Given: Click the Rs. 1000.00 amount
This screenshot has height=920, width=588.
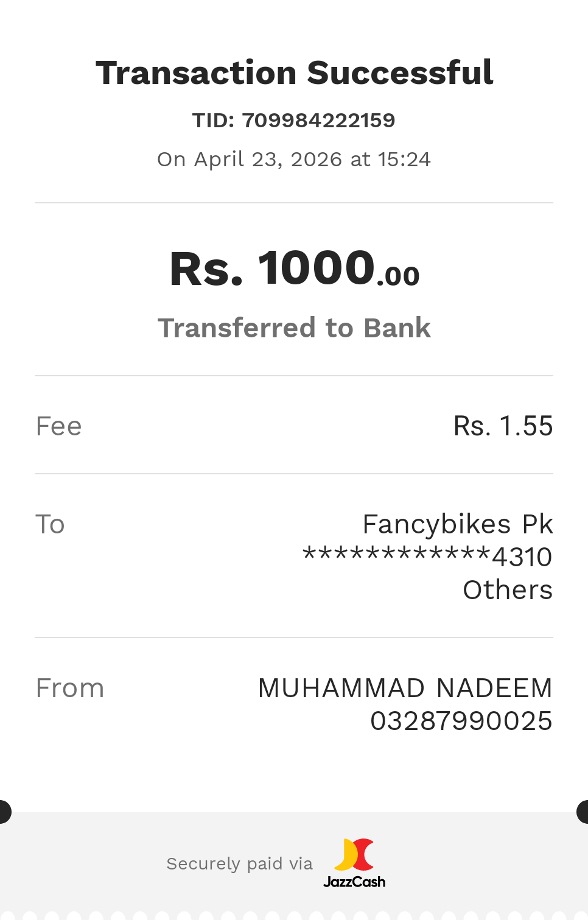Looking at the screenshot, I should pos(294,269).
